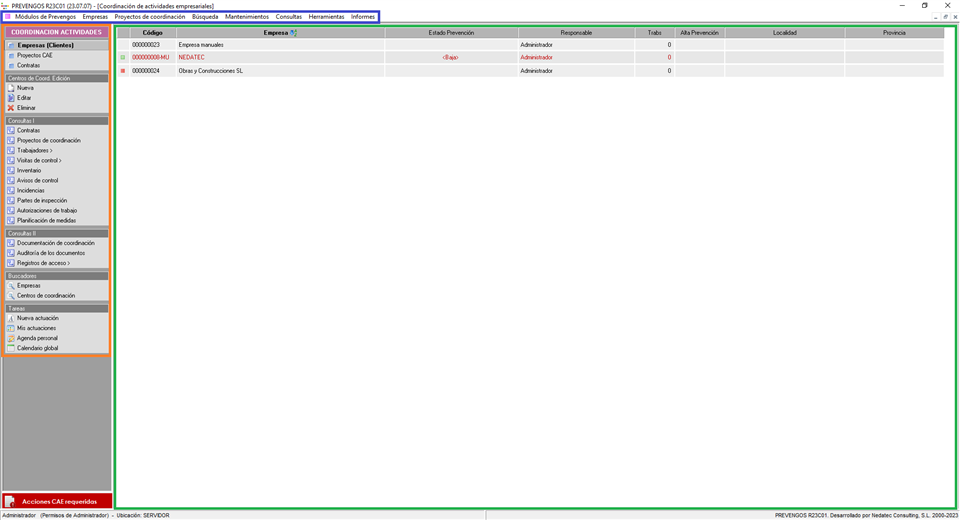Click the red X Eliminar icon
The width and height of the screenshot is (960, 520).
click(x=11, y=108)
